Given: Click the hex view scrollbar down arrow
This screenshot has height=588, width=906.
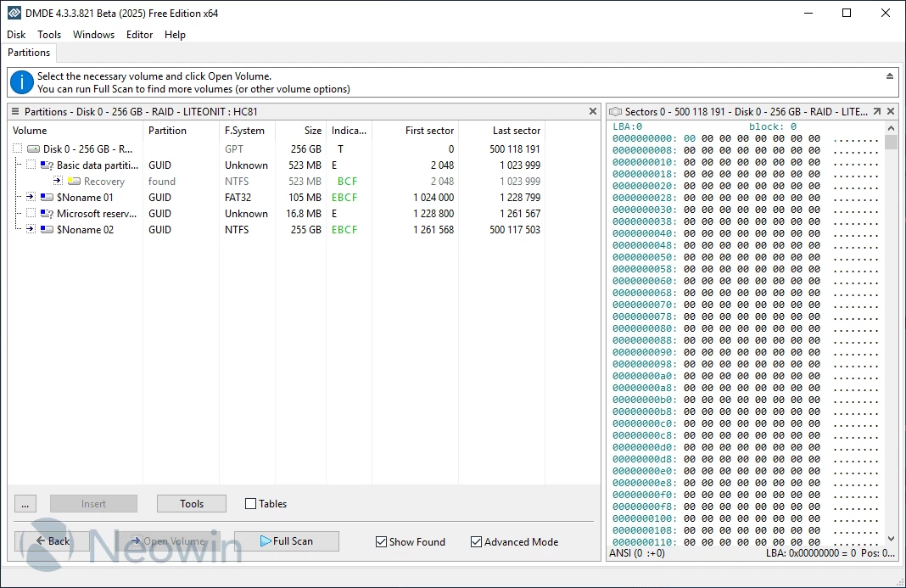Looking at the screenshot, I should click(x=891, y=539).
